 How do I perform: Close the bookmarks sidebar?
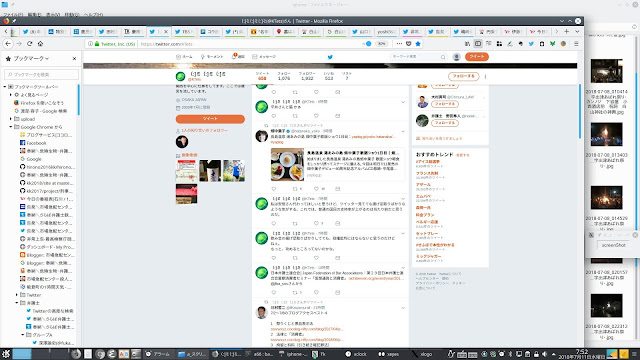tap(74, 58)
